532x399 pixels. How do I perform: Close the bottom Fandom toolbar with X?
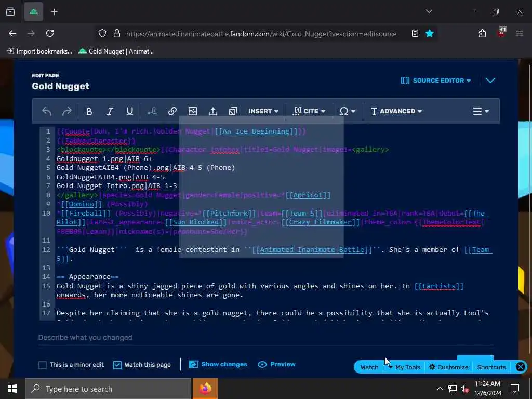point(520,367)
